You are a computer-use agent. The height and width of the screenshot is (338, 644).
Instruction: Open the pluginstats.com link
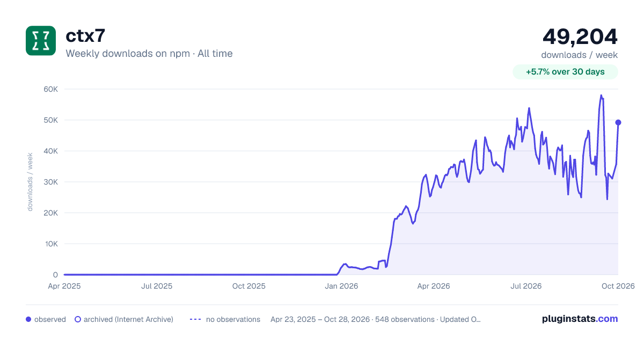pos(580,319)
